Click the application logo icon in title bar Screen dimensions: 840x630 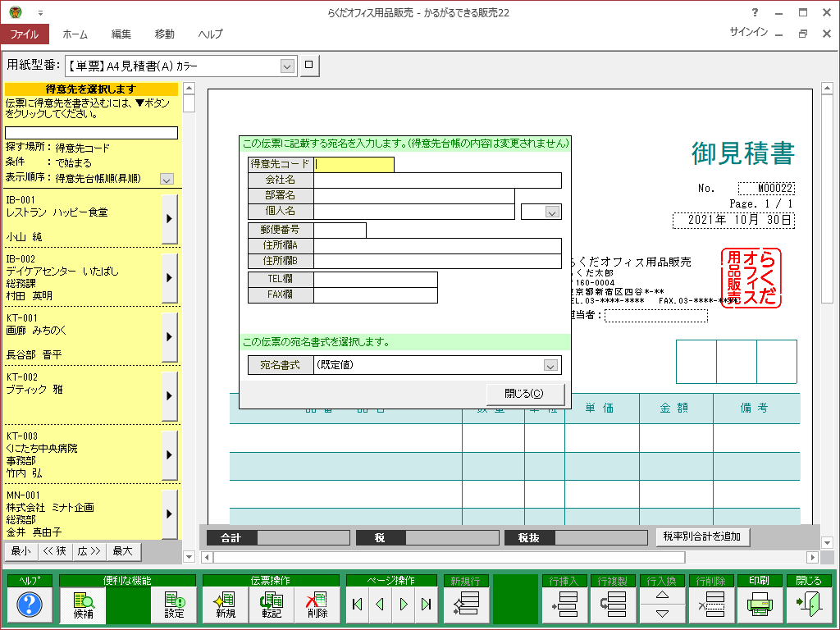coord(16,11)
